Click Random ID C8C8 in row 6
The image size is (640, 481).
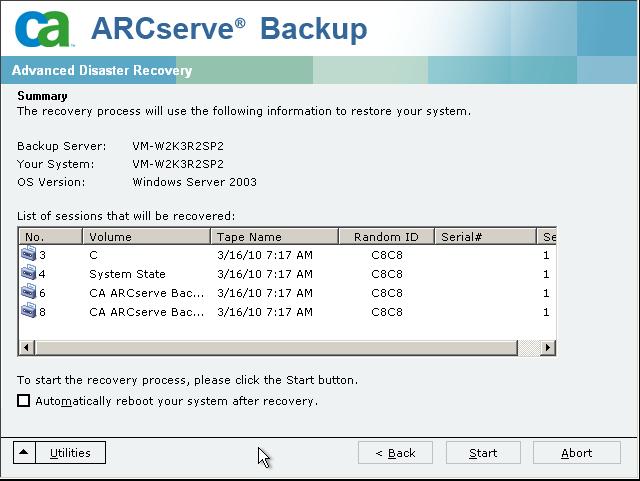click(x=387, y=293)
